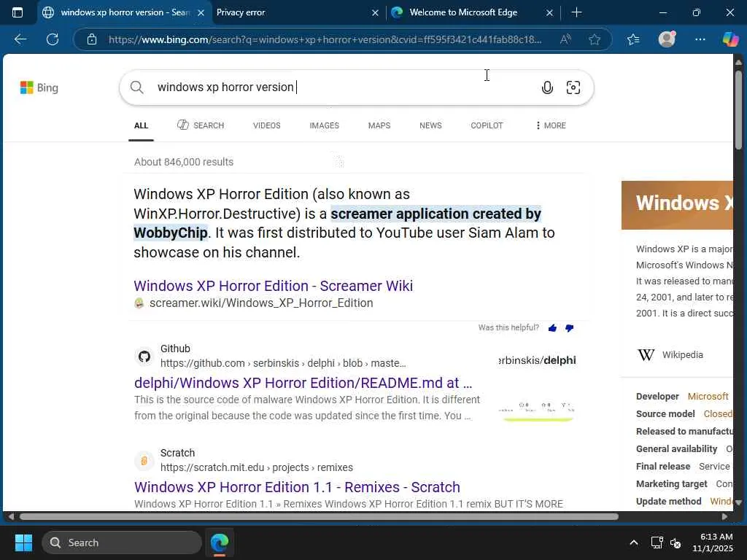Click the Microsoft developer link

point(708,396)
